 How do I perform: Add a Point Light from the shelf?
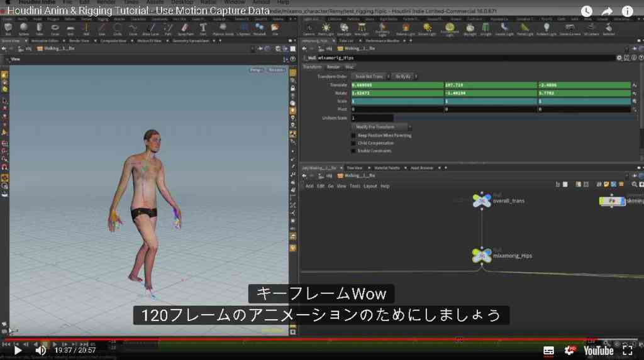(x=326, y=29)
